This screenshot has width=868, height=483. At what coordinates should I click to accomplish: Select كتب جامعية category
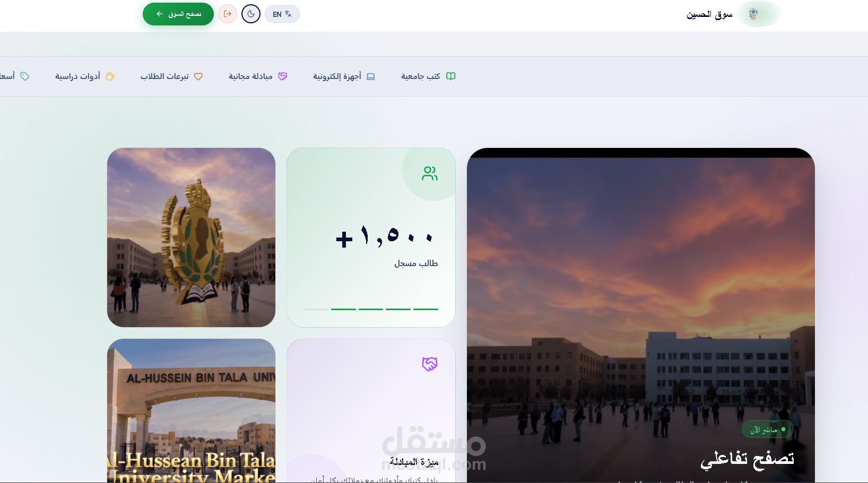click(428, 76)
